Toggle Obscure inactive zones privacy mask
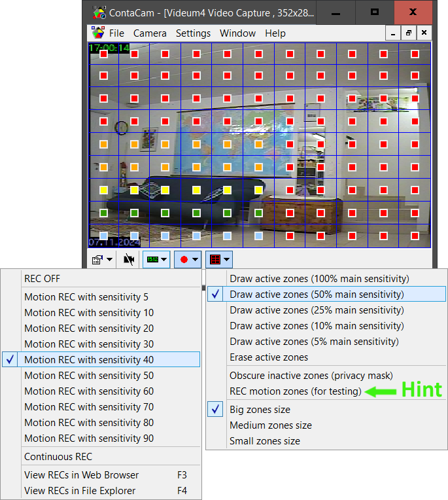This screenshot has width=448, height=500. pos(326,375)
